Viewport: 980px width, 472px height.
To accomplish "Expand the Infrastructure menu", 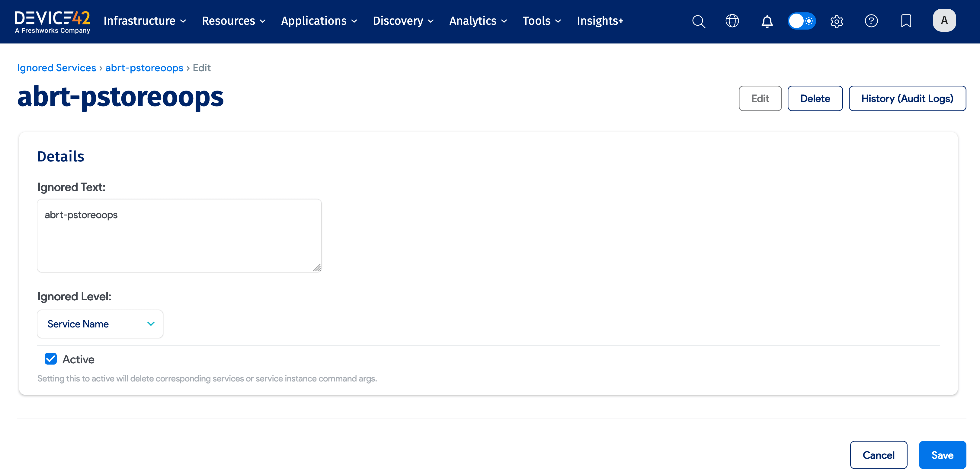I will click(x=145, y=21).
